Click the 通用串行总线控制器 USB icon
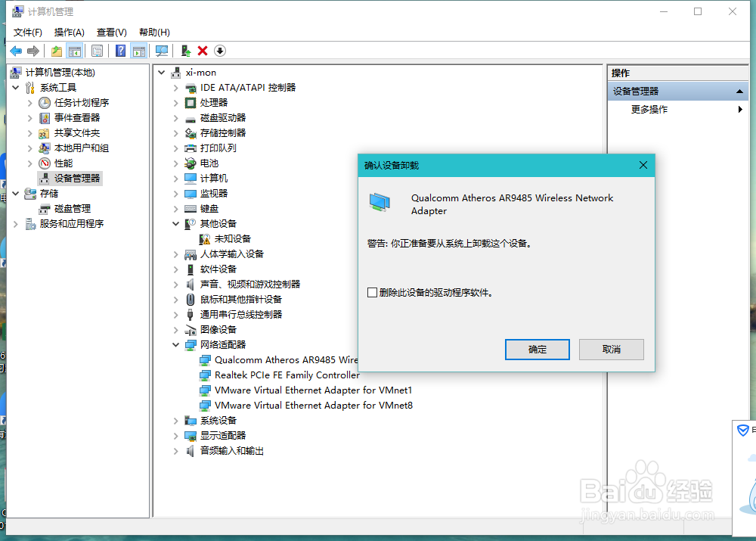The height and width of the screenshot is (541, 756). (191, 315)
